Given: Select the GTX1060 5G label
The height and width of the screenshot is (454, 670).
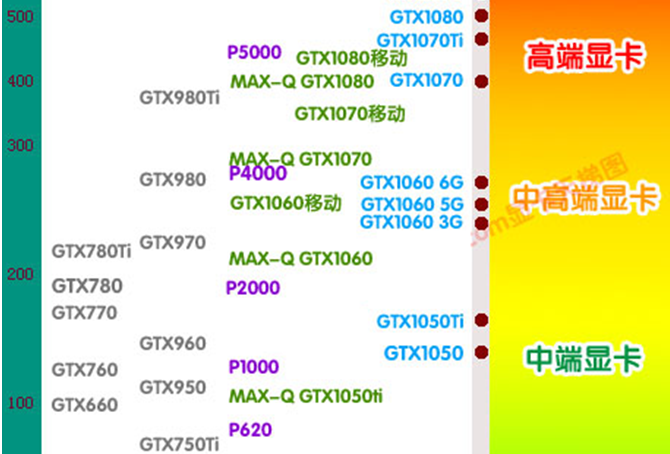Looking at the screenshot, I should [x=412, y=204].
